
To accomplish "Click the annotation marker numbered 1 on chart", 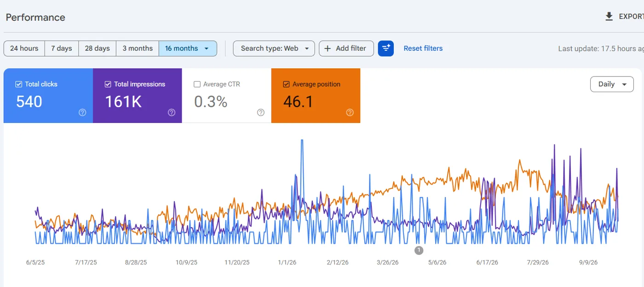I will click(x=419, y=250).
